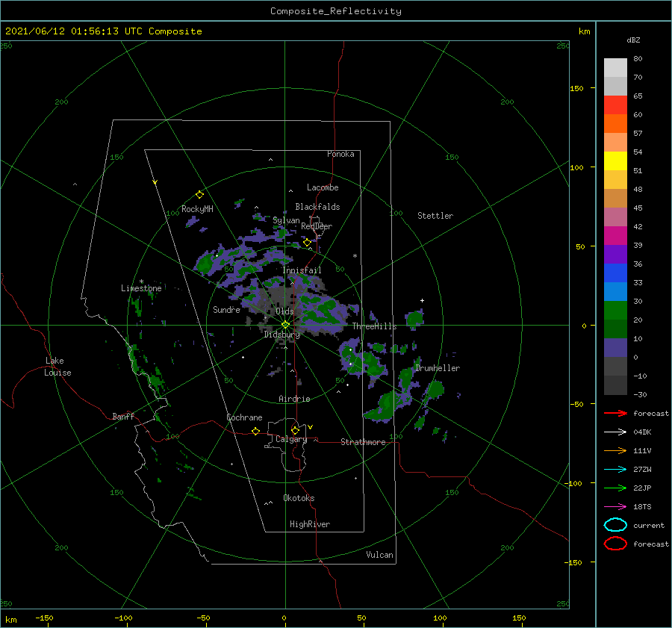
Task: Pick the orange 57-60 dBZ swatch
Action: tap(615, 124)
